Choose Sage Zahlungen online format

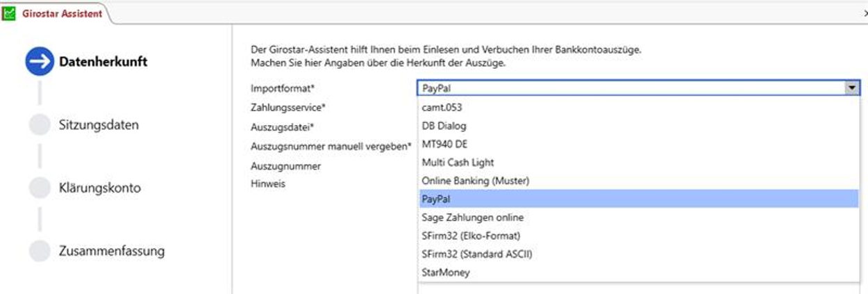(x=638, y=218)
